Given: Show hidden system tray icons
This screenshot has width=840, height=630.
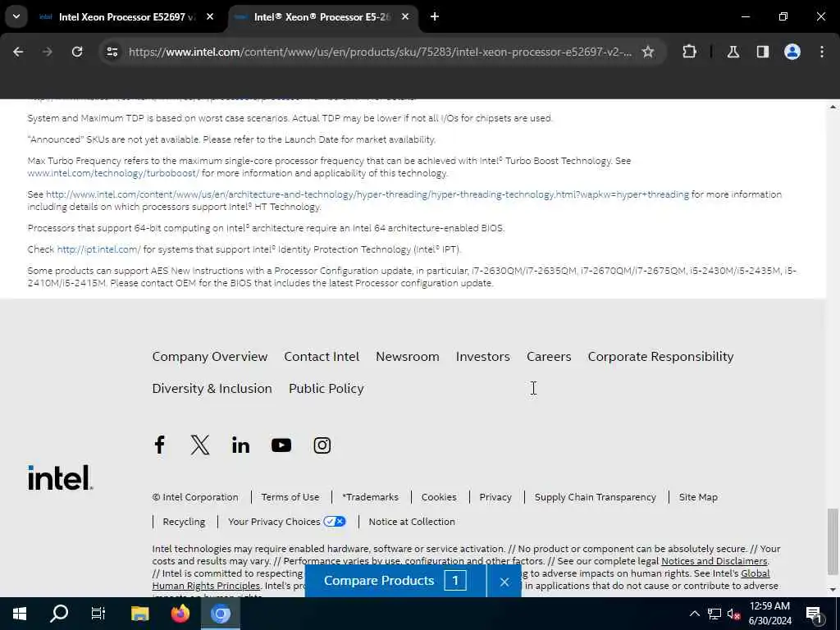Looking at the screenshot, I should click(694, 614).
